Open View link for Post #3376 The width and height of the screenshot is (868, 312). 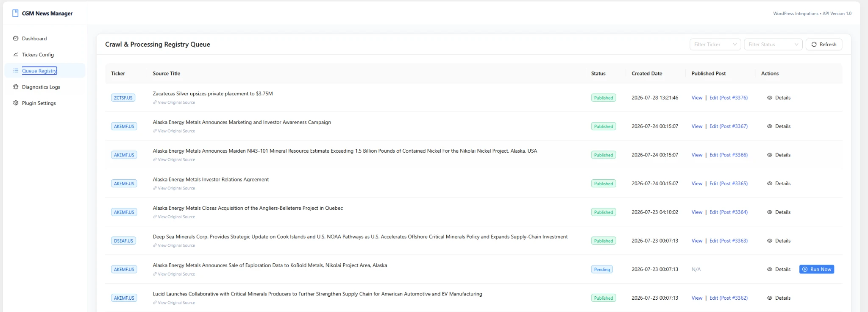point(697,97)
